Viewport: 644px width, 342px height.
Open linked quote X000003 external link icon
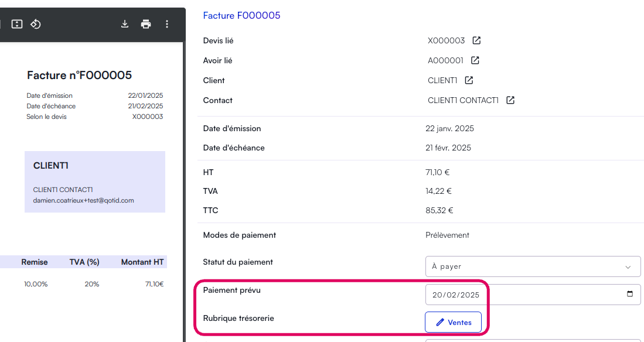pyautogui.click(x=477, y=41)
